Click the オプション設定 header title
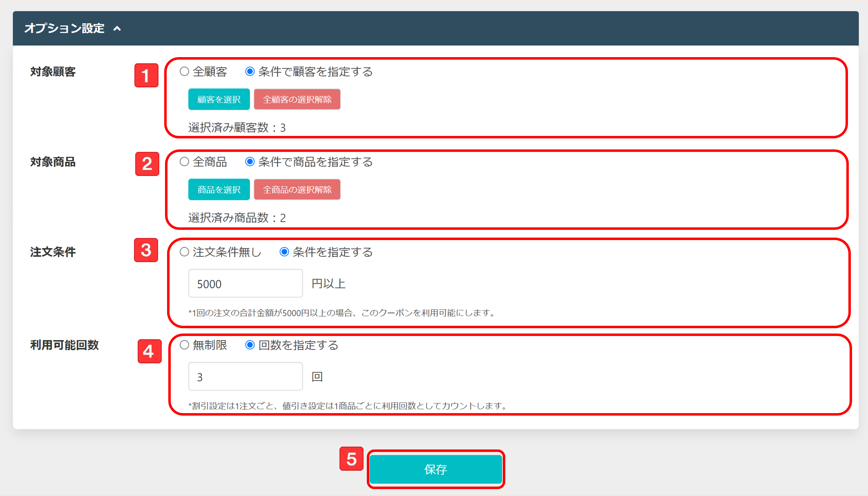The height and width of the screenshot is (496, 868). point(65,28)
